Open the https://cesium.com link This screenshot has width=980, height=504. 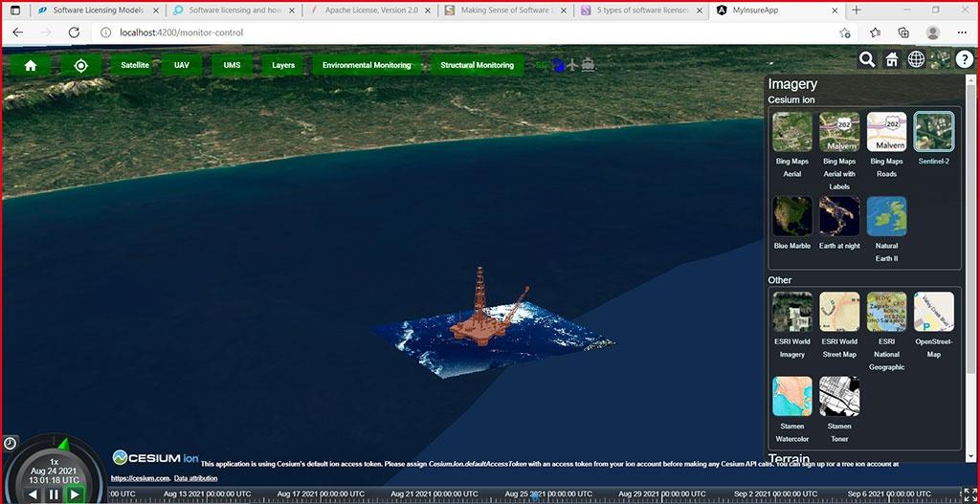pos(140,478)
